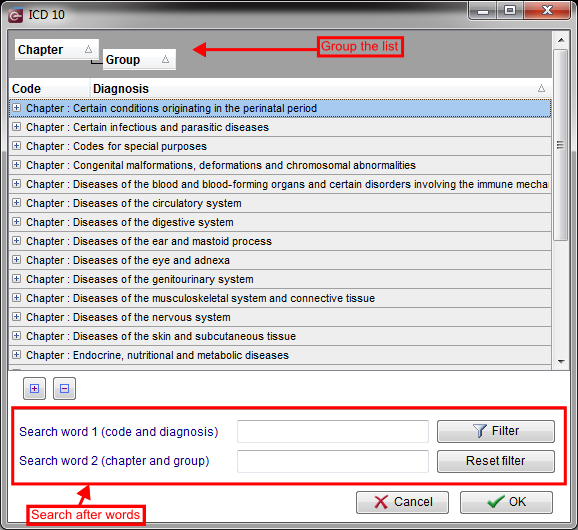Dismiss dialog with the Cancel button
Image resolution: width=578 pixels, height=530 pixels.
(x=403, y=502)
